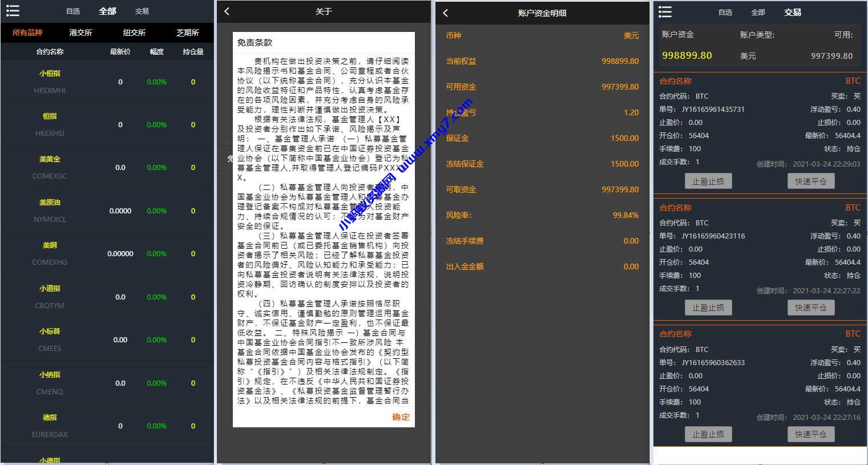This screenshot has height=465, width=868.
Task: Click account balance 998899.80 in trading screen
Action: point(687,55)
